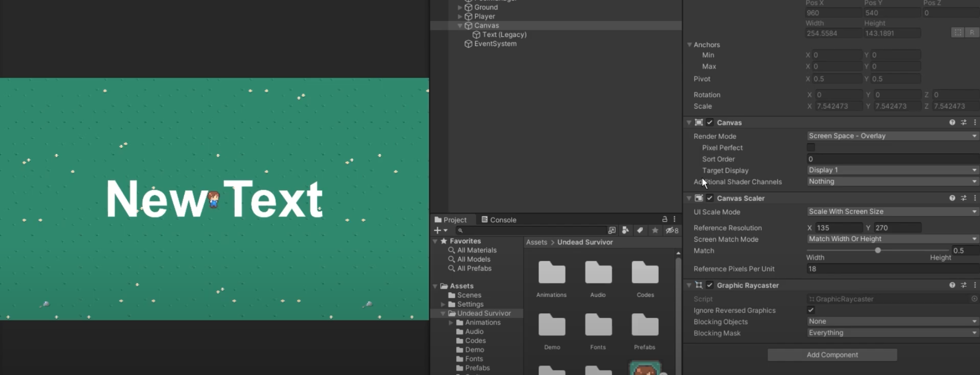Select the EventSystem object in Hierarchy
Image resolution: width=980 pixels, height=375 pixels.
pos(495,44)
